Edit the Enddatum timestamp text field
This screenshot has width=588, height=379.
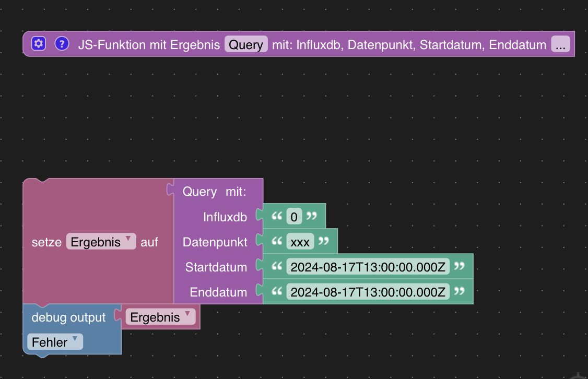click(368, 292)
